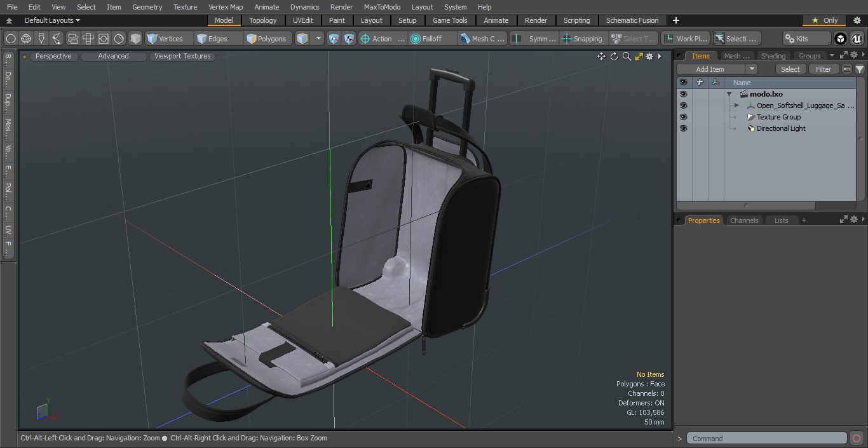Click the pie-circle toolbar icon
Image resolution: width=868 pixels, height=448 pixels.
119,39
